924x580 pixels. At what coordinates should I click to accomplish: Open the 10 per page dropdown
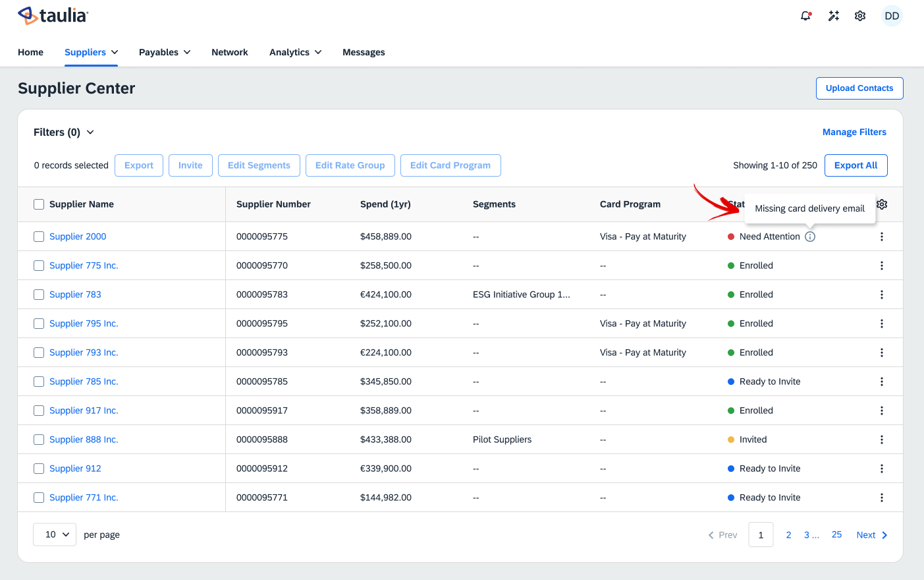click(55, 535)
